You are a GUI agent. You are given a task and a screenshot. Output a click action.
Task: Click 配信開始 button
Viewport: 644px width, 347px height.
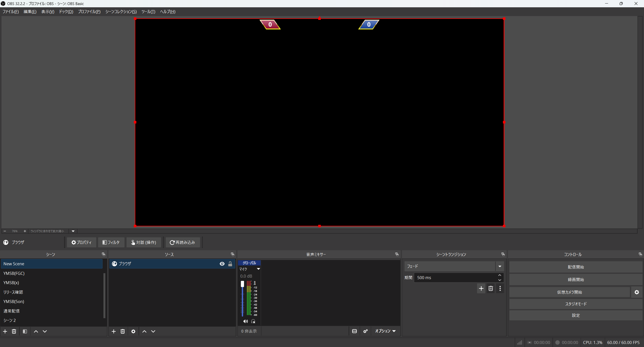pyautogui.click(x=576, y=267)
